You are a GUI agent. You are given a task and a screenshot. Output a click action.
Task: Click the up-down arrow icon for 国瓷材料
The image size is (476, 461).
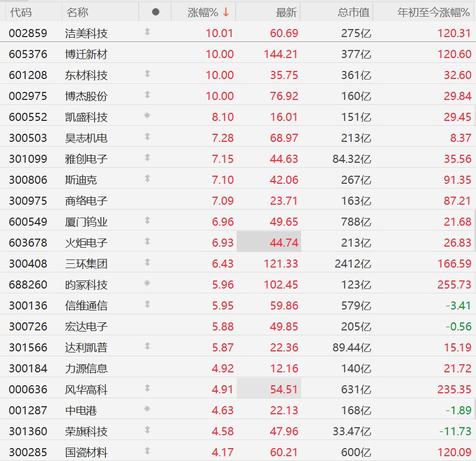pos(147,450)
